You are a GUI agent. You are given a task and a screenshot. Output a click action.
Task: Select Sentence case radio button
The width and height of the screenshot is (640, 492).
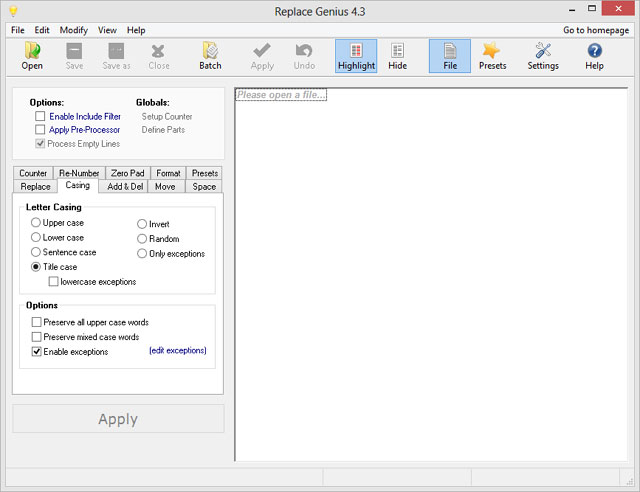36,252
